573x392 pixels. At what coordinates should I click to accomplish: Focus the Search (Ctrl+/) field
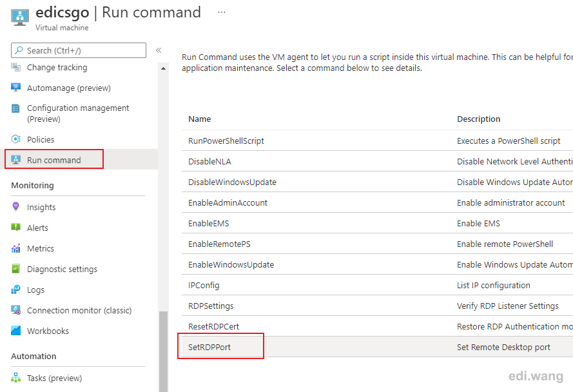pos(79,50)
